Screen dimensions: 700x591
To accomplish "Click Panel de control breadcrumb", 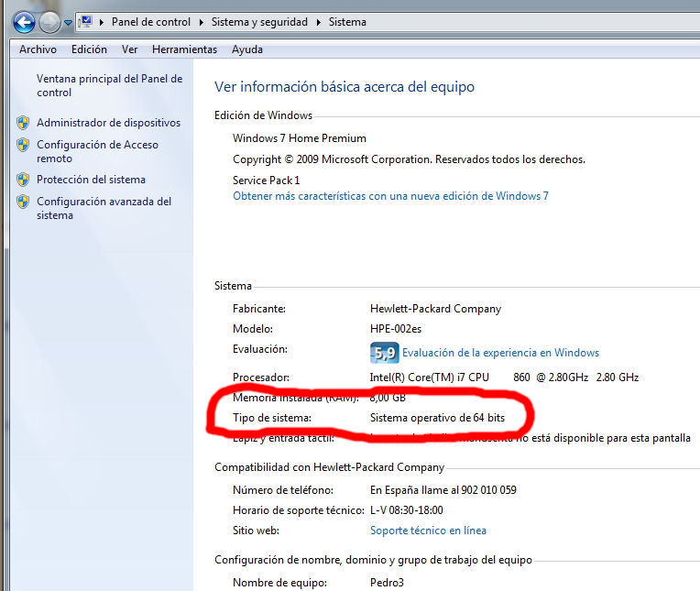I will tap(151, 22).
